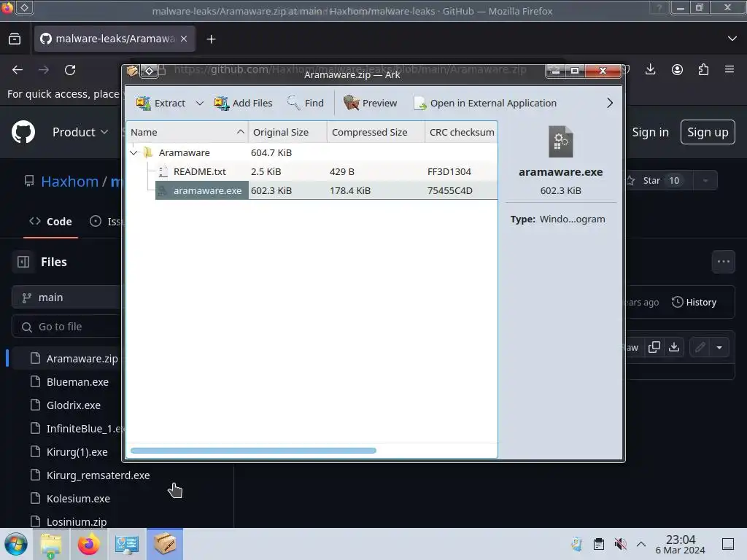
Task: Sort by Original Size column
Action: (287, 132)
